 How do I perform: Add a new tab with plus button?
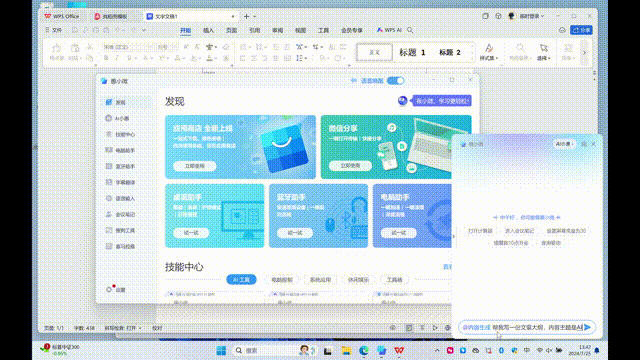(x=247, y=16)
